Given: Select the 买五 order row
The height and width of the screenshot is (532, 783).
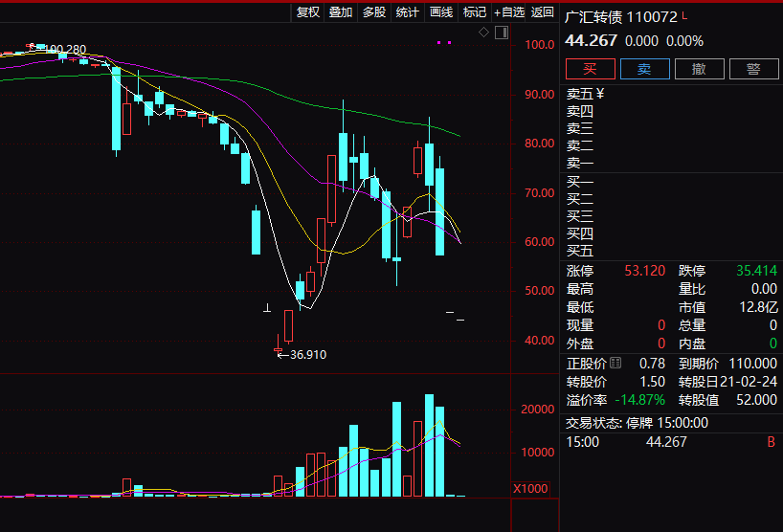Looking at the screenshot, I should [672, 251].
